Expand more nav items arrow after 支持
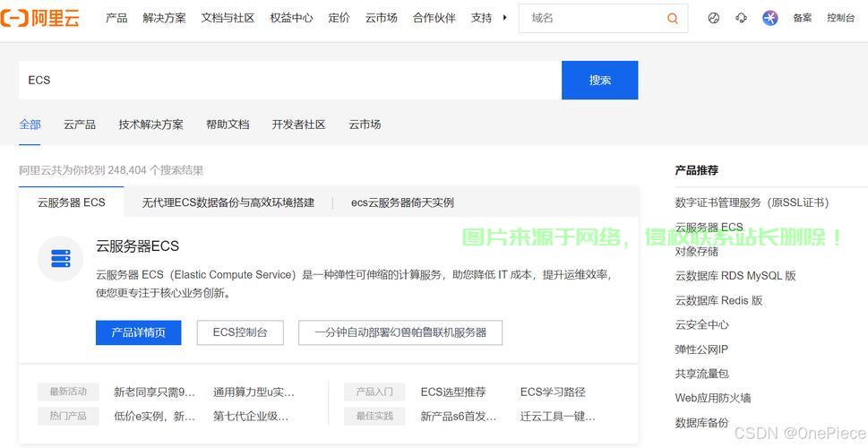This screenshot has width=868, height=448. coord(505,18)
